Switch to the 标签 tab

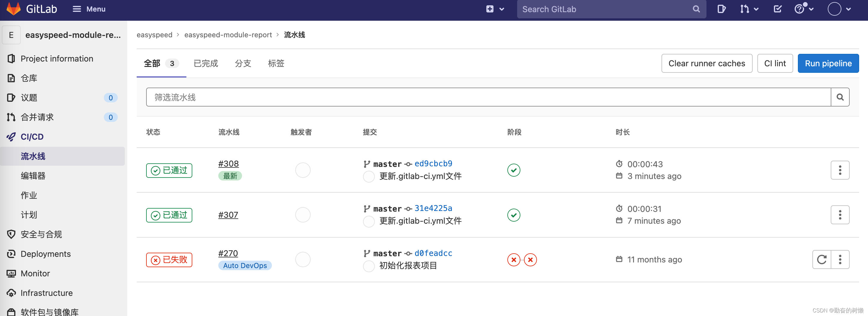(276, 63)
